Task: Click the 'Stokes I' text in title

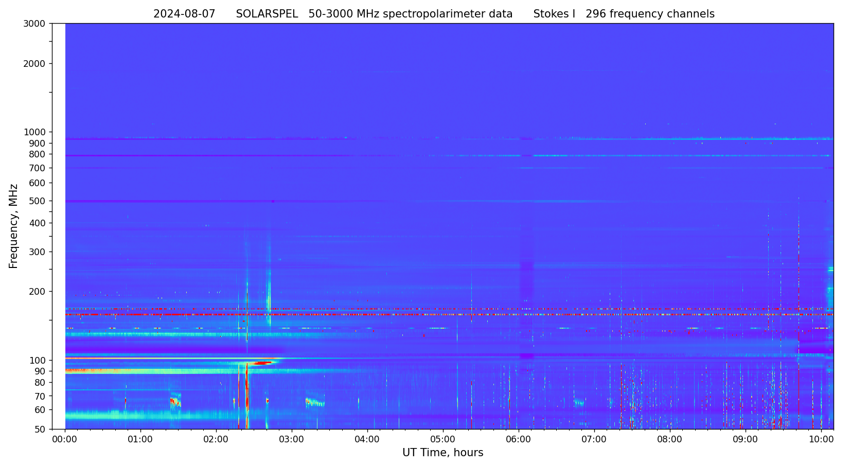Action: 554,14
